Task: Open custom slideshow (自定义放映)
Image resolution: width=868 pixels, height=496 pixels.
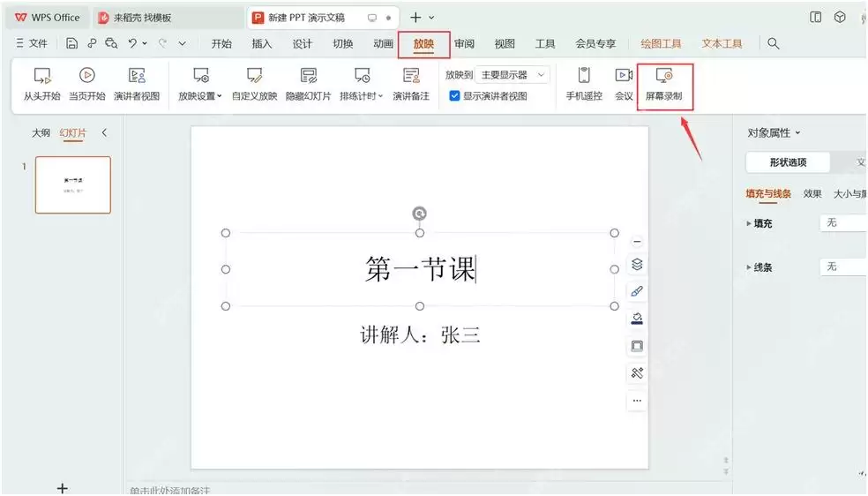Action: point(254,84)
